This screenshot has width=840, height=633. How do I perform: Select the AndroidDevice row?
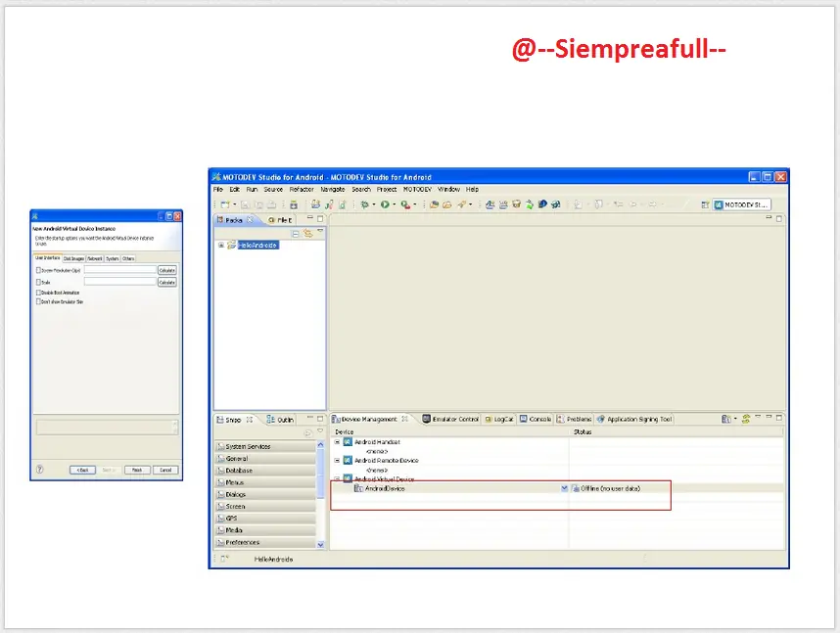point(557,488)
